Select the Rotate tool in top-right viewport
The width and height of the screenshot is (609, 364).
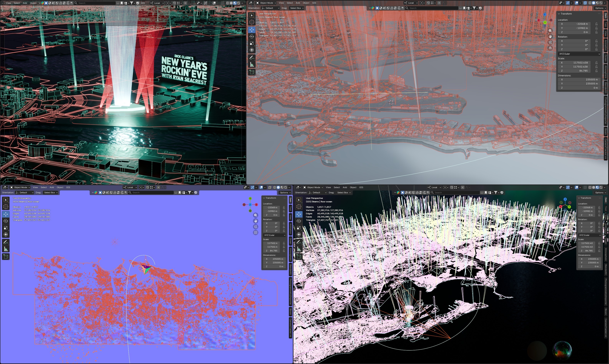pyautogui.click(x=252, y=36)
